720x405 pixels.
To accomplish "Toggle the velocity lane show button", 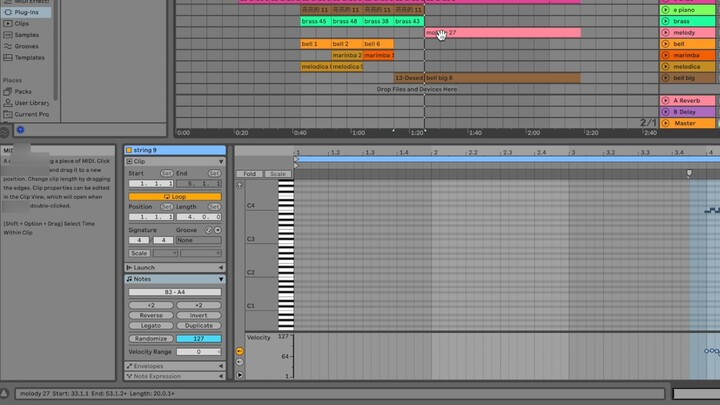I will (x=240, y=351).
